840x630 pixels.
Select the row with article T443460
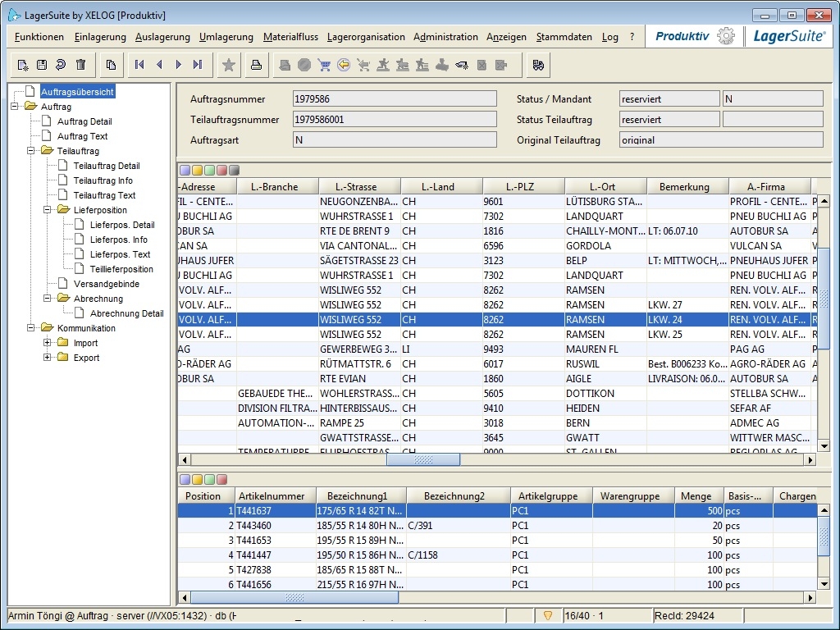pyautogui.click(x=497, y=526)
